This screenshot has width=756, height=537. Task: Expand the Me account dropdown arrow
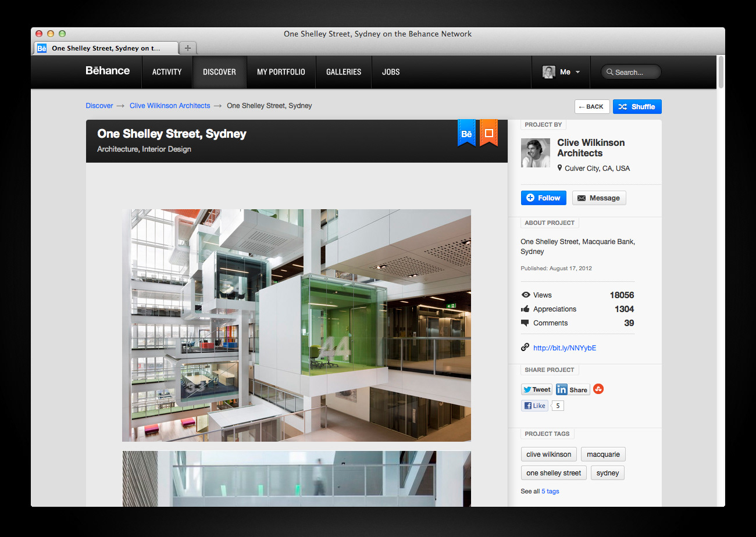coord(577,72)
